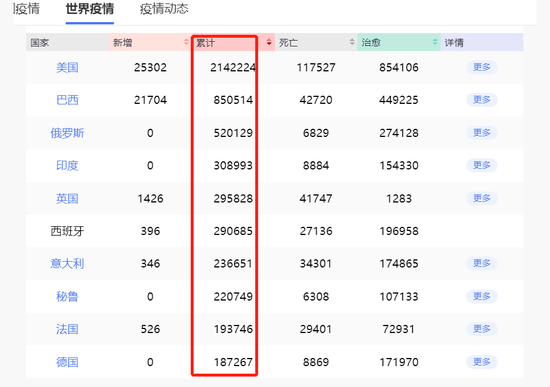550x387 pixels.
Task: Select death count 6829
Action: click(316, 133)
